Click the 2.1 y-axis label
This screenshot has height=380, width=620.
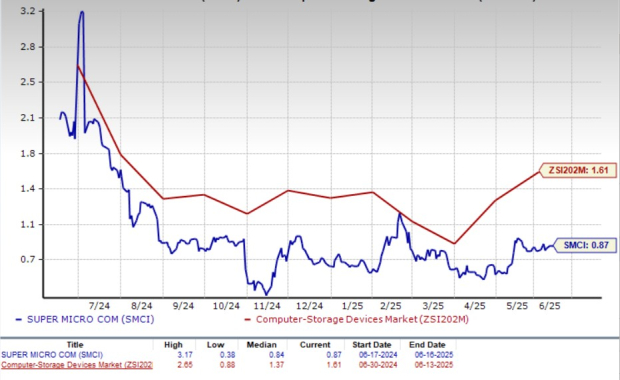click(27, 117)
